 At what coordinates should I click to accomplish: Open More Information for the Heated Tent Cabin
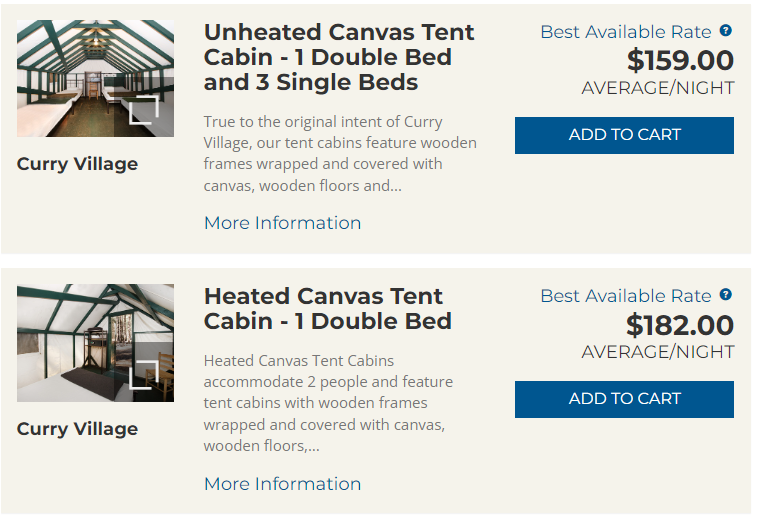pyautogui.click(x=282, y=484)
